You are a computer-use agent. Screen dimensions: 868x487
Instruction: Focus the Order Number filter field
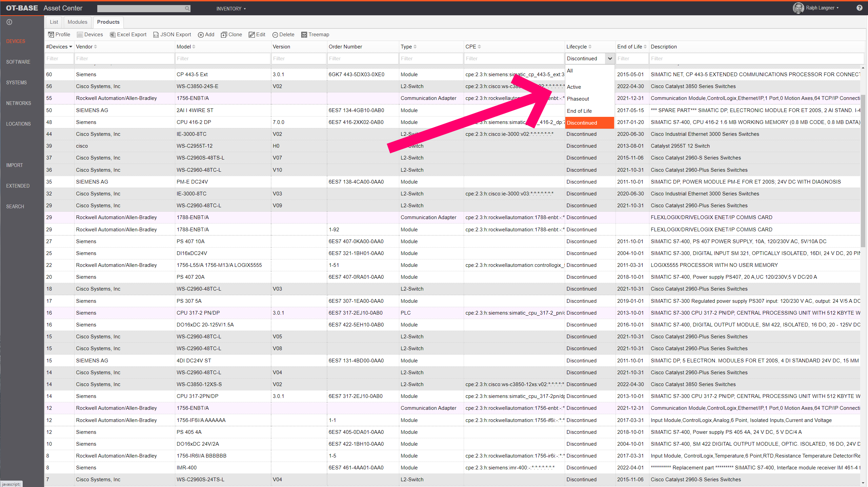[363, 59]
